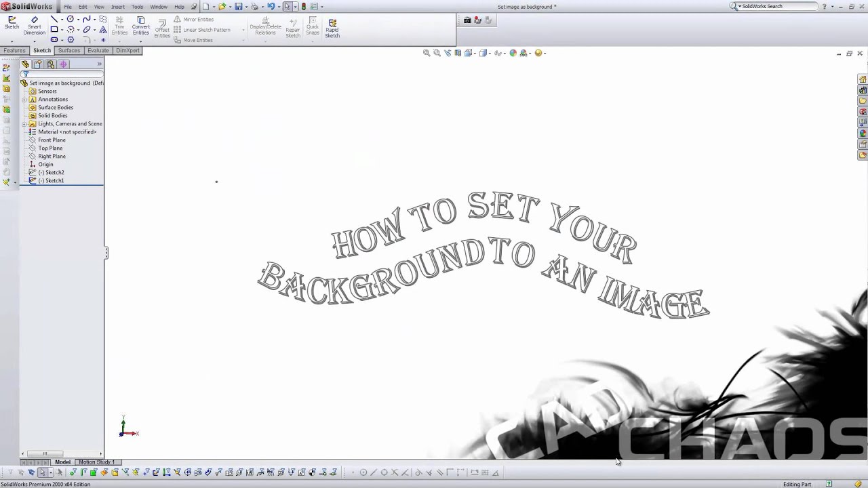Image resolution: width=868 pixels, height=488 pixels.
Task: Click the Rapid Sketch tool
Action: click(x=332, y=28)
